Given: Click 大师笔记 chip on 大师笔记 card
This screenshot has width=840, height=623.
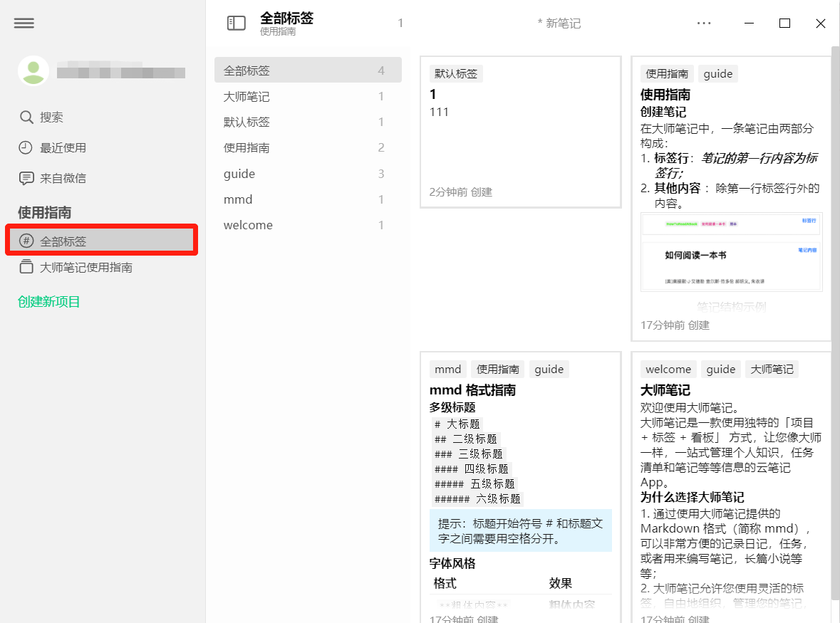Looking at the screenshot, I should [772, 369].
